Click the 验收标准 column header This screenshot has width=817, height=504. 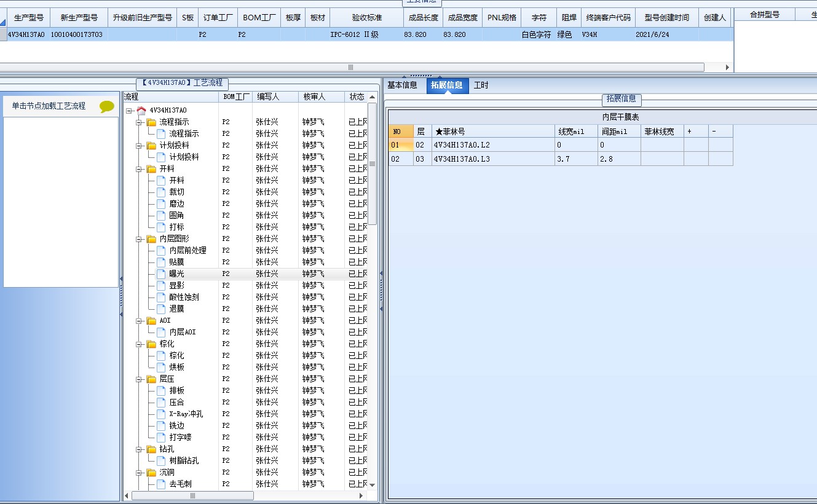pos(367,17)
